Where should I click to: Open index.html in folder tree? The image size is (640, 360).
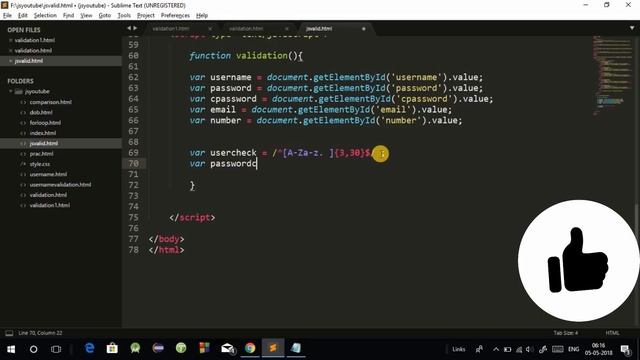pyautogui.click(x=43, y=133)
